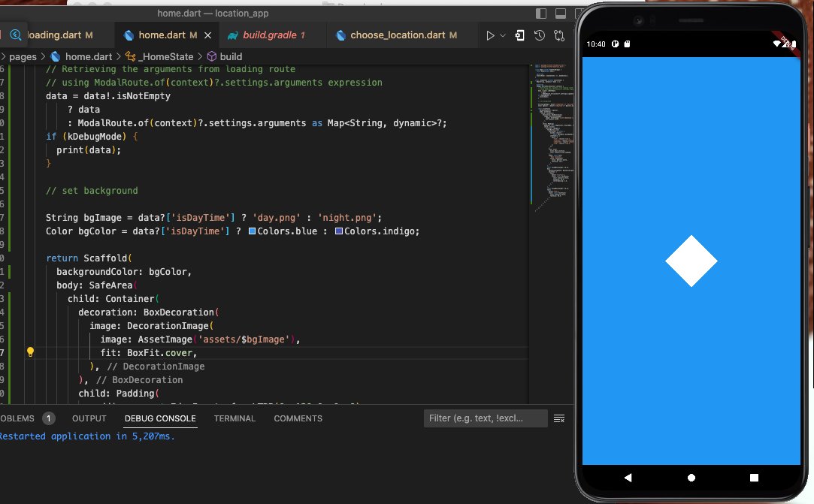Tap the emulator Home circle button
The width and height of the screenshot is (814, 504).
click(691, 478)
